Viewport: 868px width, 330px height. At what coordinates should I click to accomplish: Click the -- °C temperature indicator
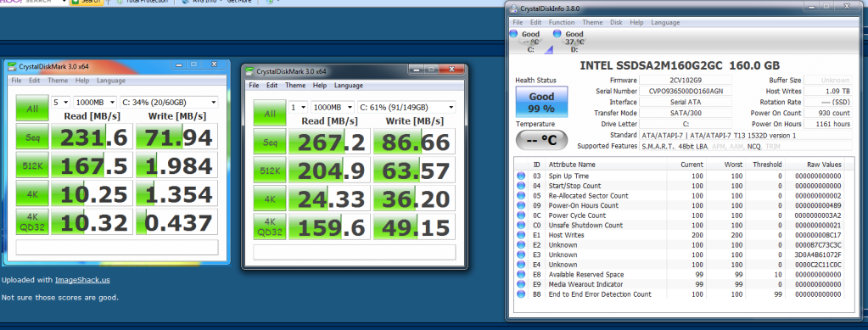click(x=541, y=140)
